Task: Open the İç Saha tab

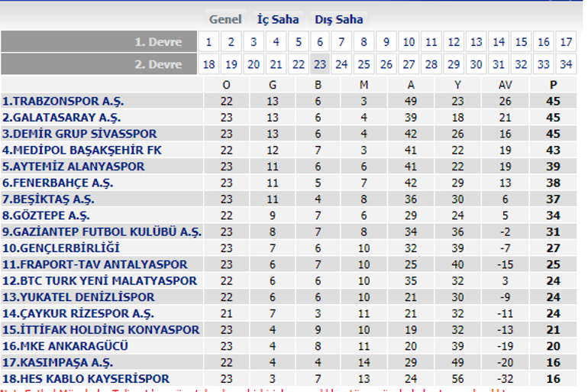Action: 278,19
